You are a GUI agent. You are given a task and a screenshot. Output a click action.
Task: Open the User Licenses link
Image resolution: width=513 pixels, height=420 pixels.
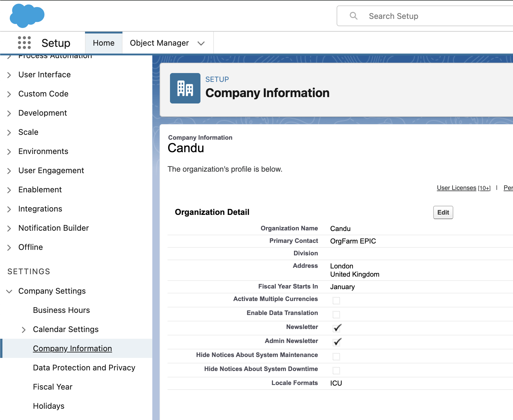tap(456, 188)
